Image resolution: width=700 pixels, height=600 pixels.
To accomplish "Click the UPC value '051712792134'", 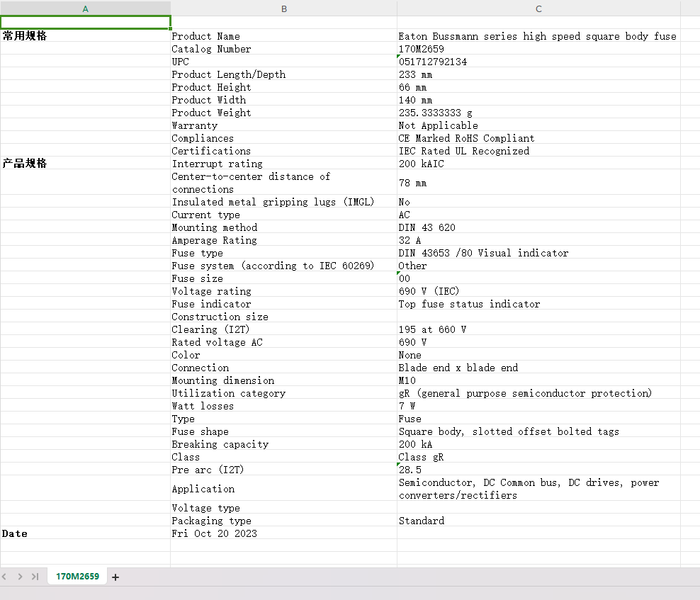I will 538,62.
